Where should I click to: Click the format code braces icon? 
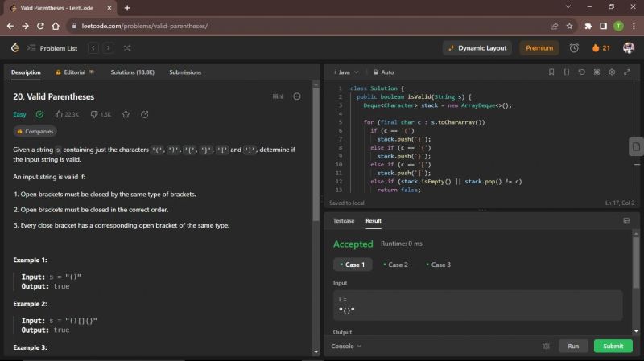click(x=567, y=72)
